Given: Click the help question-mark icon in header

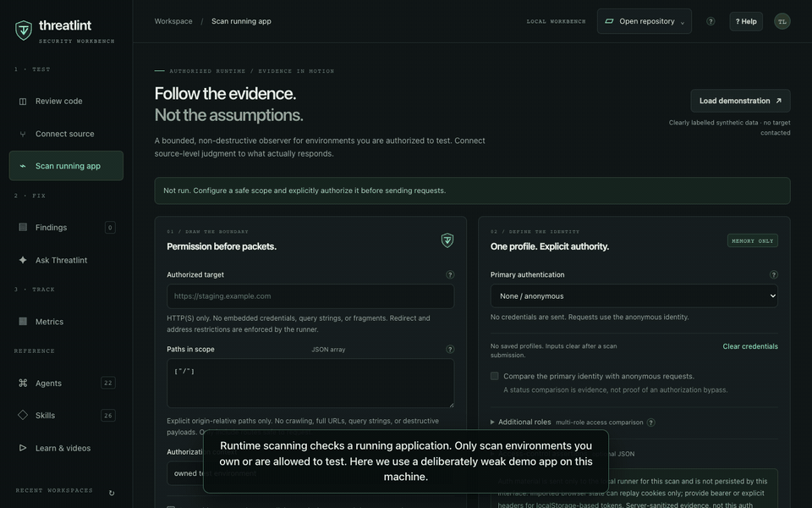Looking at the screenshot, I should (x=710, y=21).
